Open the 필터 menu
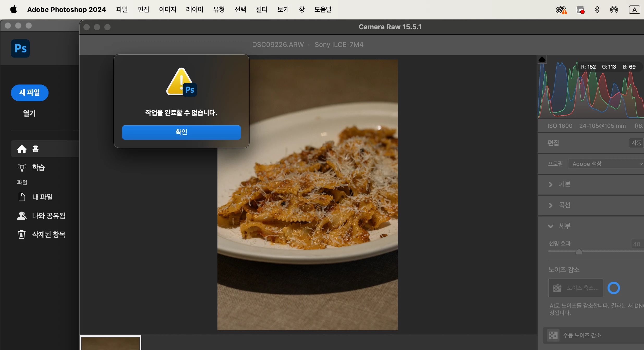The image size is (644, 350). (262, 10)
